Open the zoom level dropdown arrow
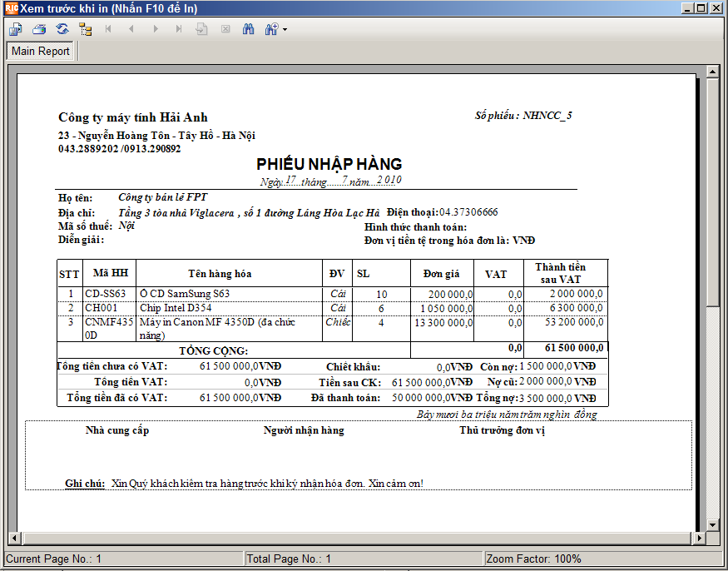The height and width of the screenshot is (571, 728). [285, 30]
